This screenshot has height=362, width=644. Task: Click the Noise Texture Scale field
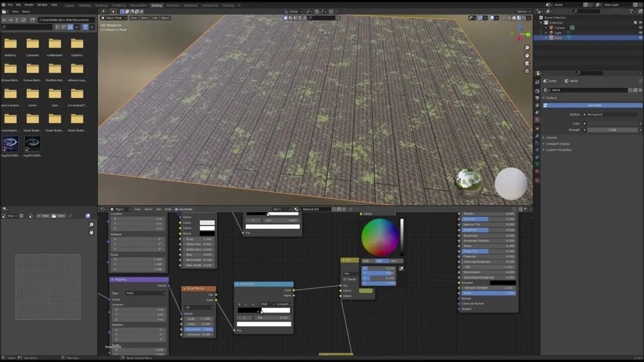(x=199, y=319)
